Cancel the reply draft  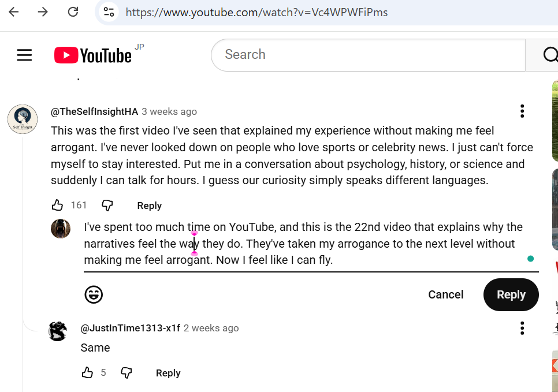(x=446, y=294)
